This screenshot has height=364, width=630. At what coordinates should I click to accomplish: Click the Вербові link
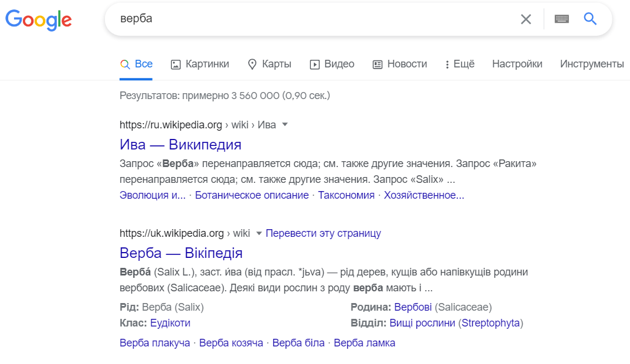point(413,307)
